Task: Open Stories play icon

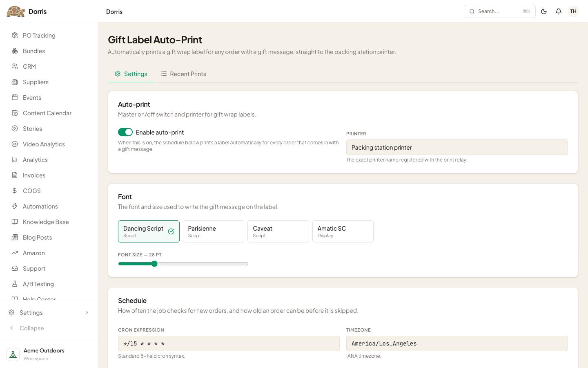Action: [15, 129]
